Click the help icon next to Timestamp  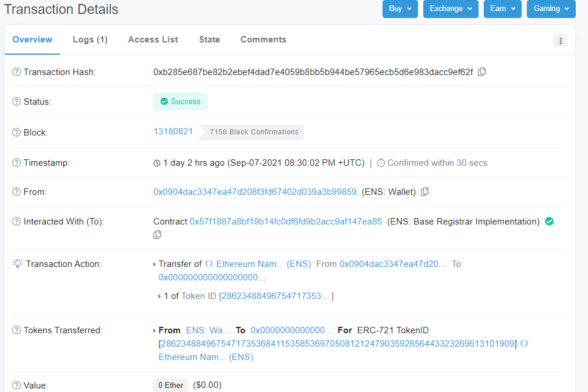[16, 163]
